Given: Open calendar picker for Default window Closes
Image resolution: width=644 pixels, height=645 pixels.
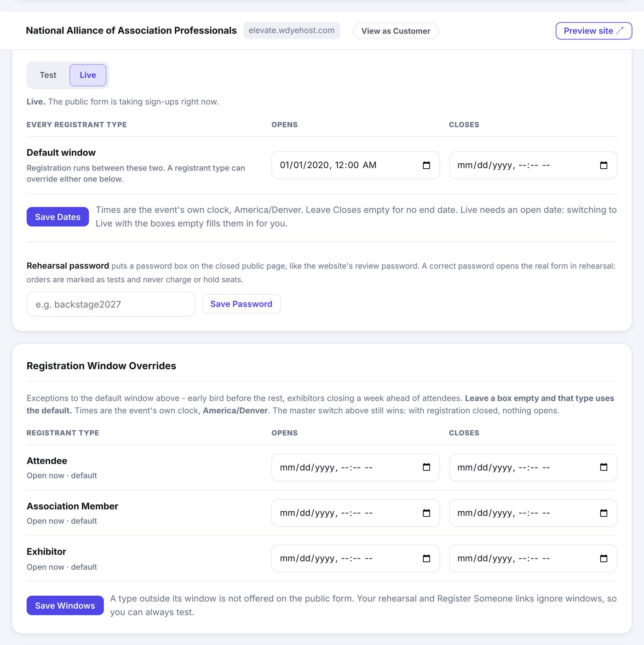Looking at the screenshot, I should pyautogui.click(x=604, y=165).
